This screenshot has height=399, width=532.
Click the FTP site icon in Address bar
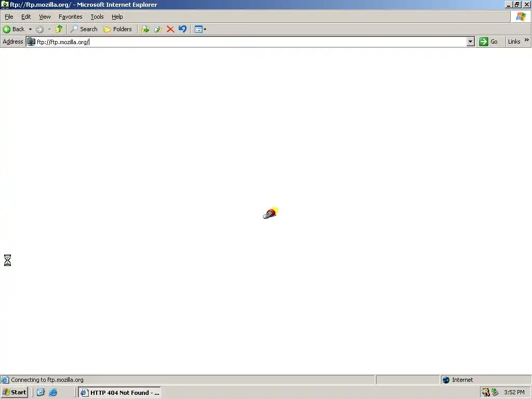(31, 42)
